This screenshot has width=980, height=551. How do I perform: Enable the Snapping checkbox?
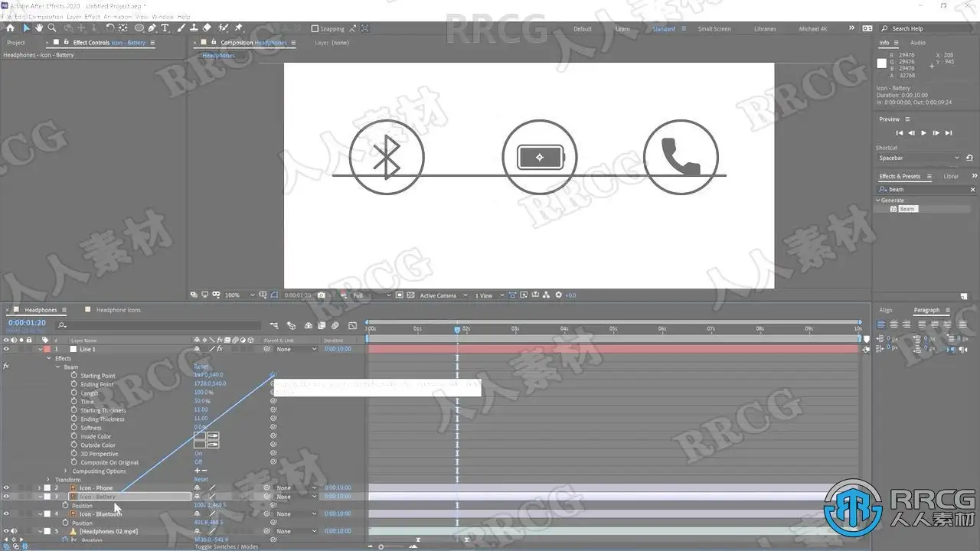[315, 29]
